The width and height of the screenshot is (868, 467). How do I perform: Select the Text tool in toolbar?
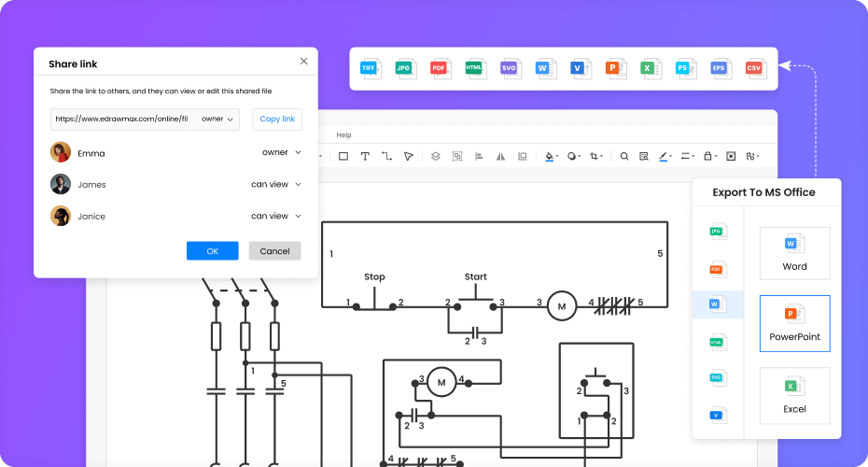(x=365, y=156)
